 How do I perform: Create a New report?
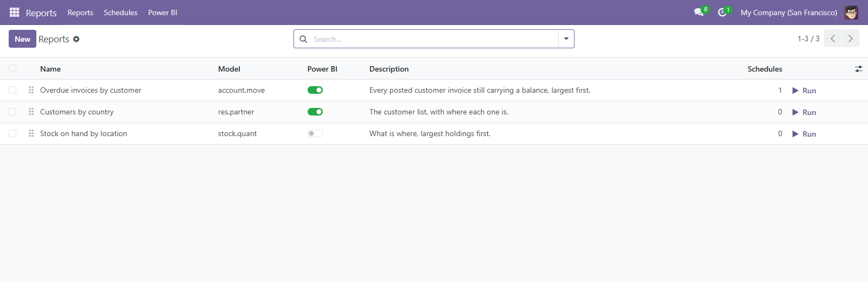coord(22,39)
